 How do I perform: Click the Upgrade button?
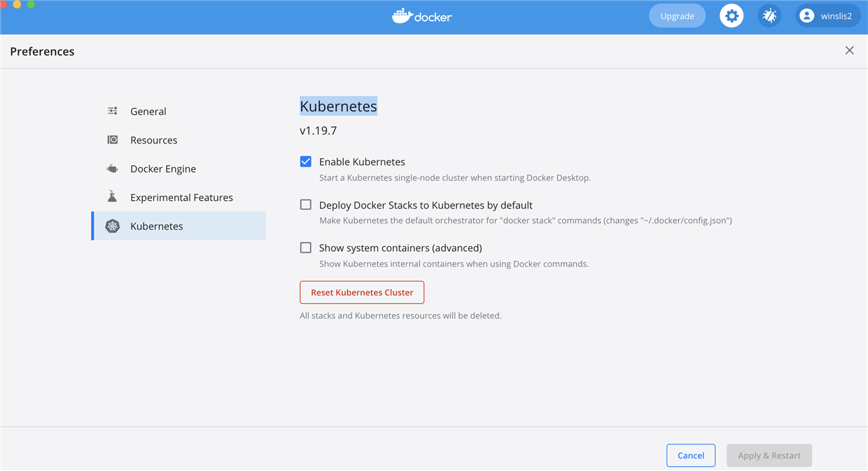coord(678,16)
